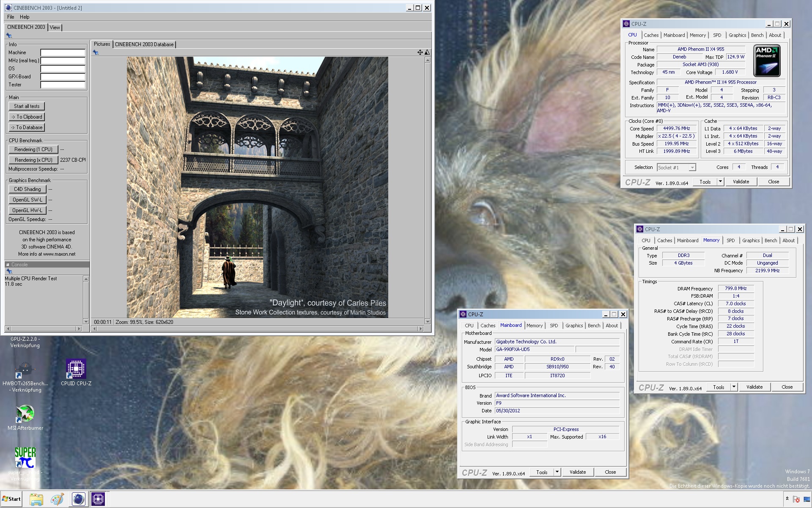Switch to the View tab in Cinebench

coord(55,28)
